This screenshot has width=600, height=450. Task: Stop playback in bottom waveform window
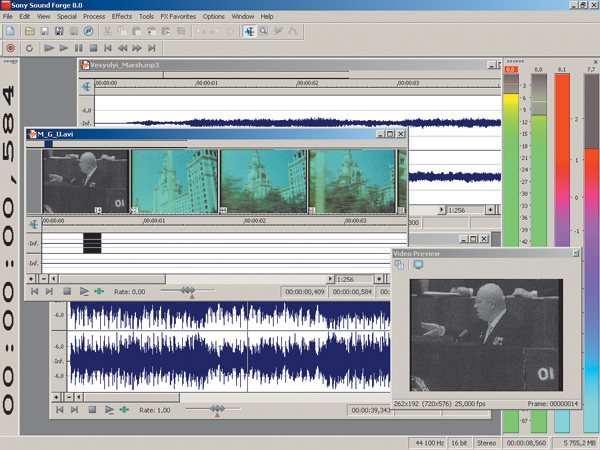92,410
